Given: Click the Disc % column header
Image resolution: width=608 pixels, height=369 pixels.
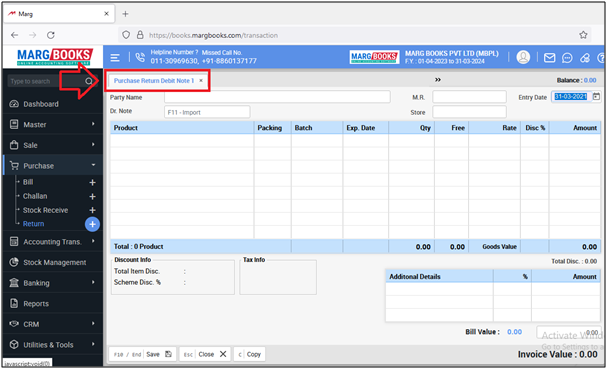Looking at the screenshot, I should [x=535, y=128].
